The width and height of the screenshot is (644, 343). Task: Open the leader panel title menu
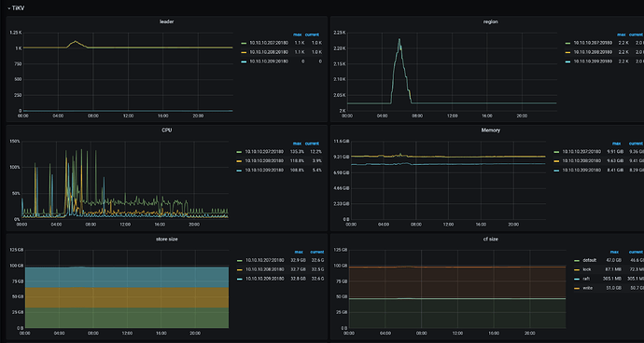tap(166, 21)
